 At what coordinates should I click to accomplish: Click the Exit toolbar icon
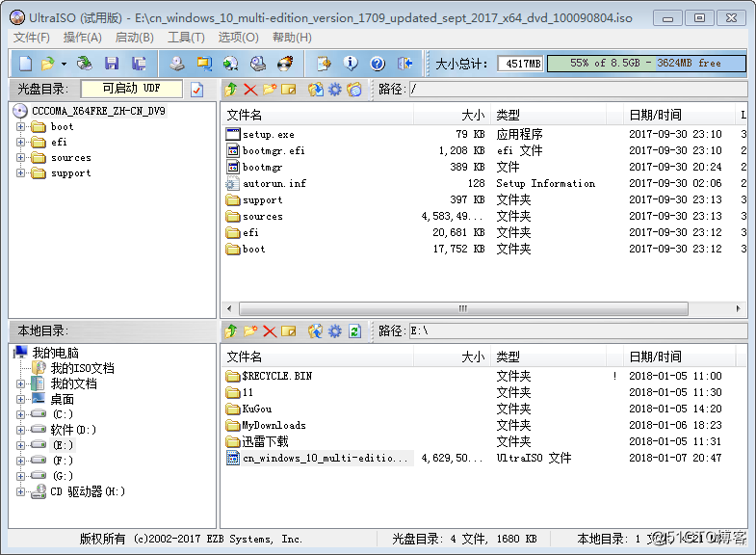[405, 64]
